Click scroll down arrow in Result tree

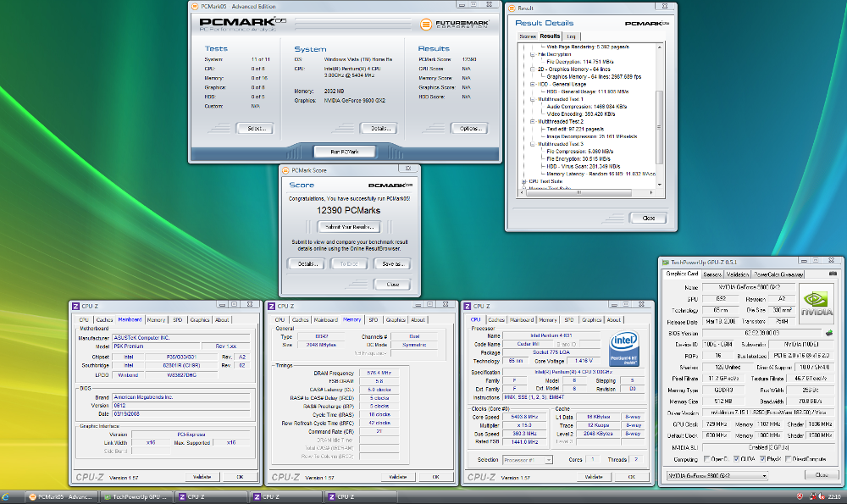tap(659, 185)
